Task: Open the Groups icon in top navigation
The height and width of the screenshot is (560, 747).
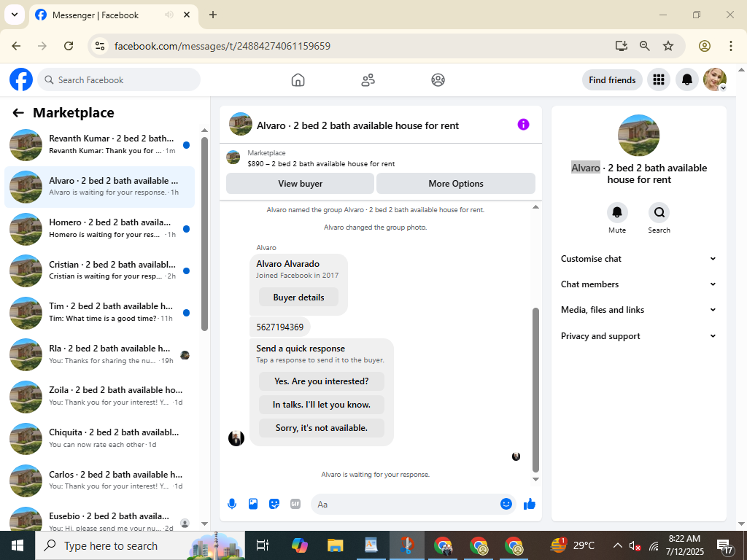Action: 438,80
